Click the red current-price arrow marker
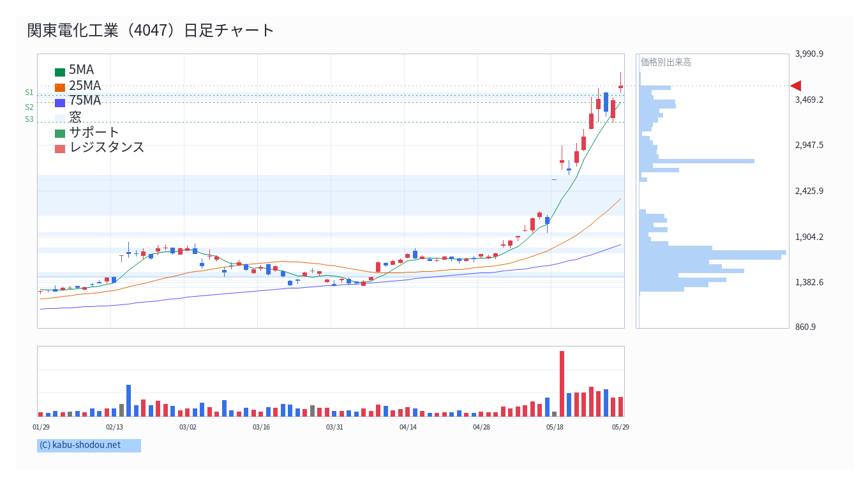 [x=795, y=86]
